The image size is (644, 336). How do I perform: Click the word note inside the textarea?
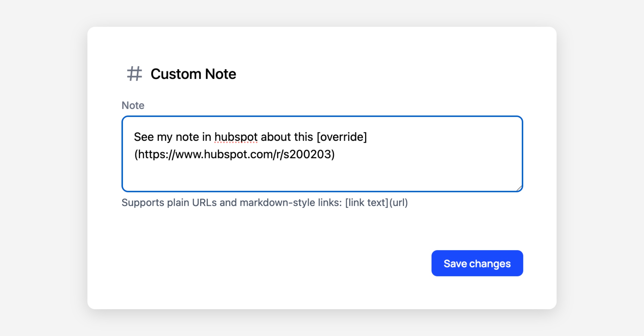point(187,137)
